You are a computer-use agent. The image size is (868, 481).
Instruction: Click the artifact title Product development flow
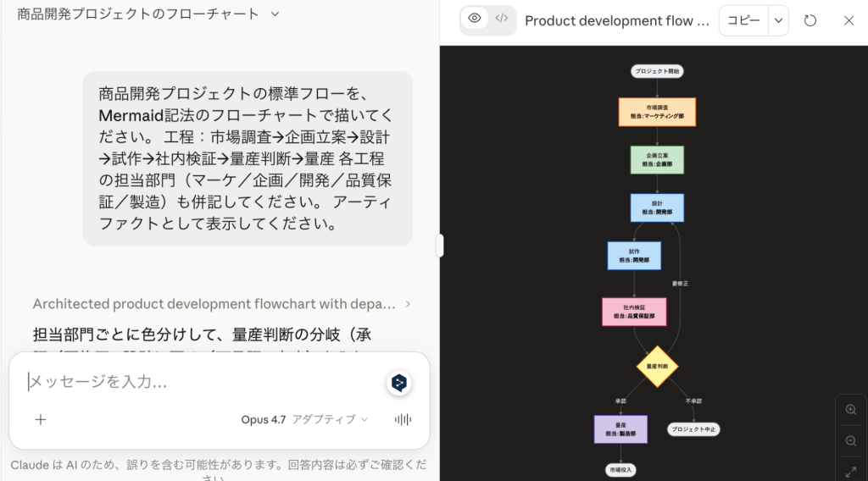(x=617, y=21)
